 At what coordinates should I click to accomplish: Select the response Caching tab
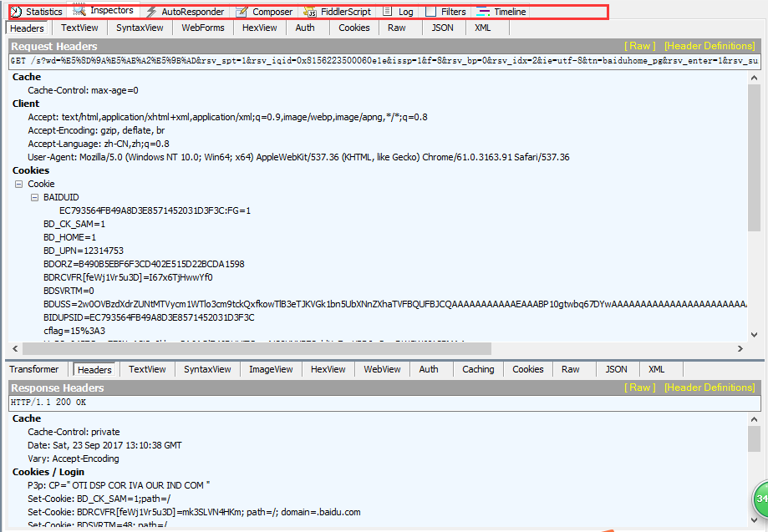tap(478, 369)
